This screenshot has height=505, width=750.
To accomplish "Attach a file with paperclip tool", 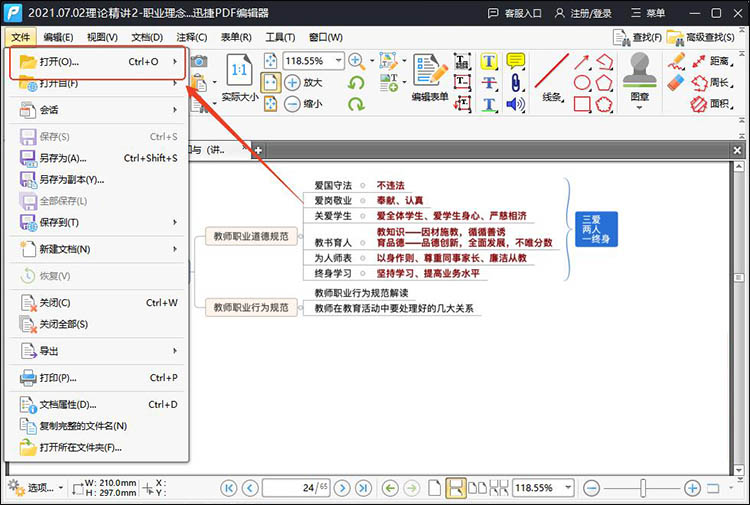I will point(516,83).
